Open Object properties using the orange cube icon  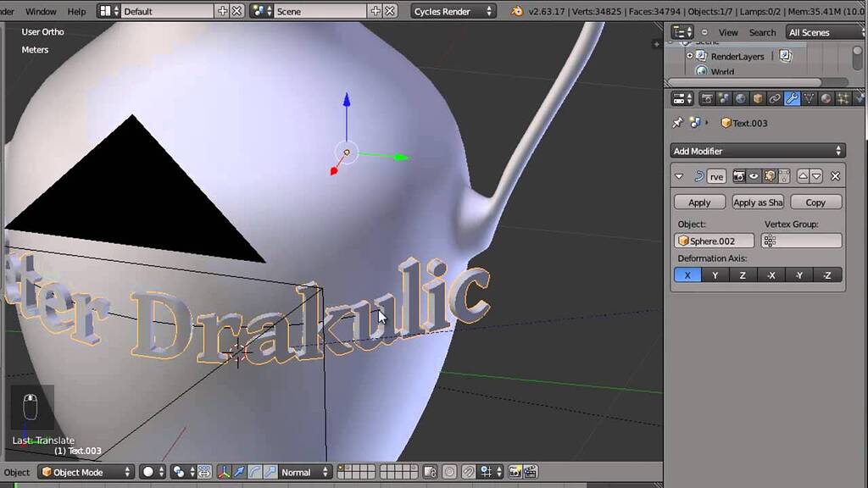click(x=757, y=99)
